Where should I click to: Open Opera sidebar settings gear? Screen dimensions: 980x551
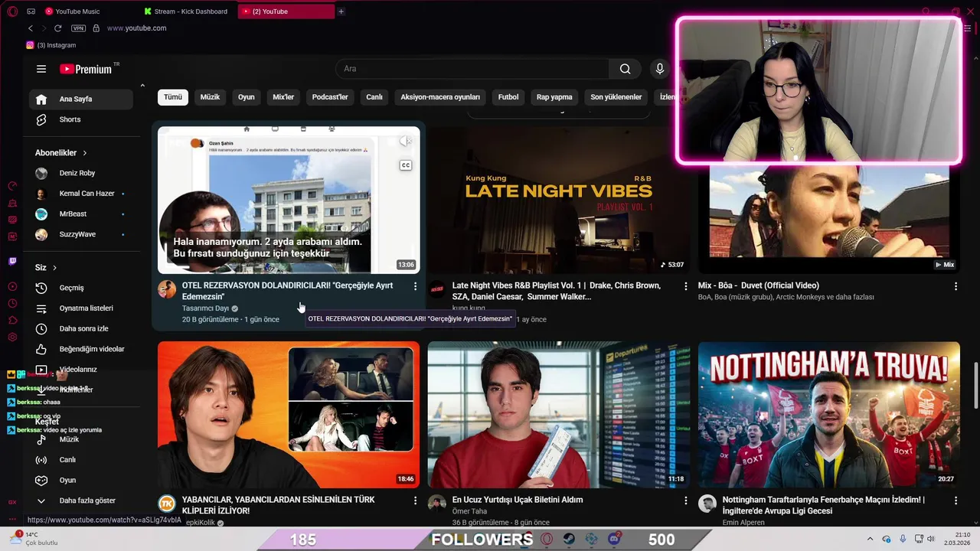[12, 337]
